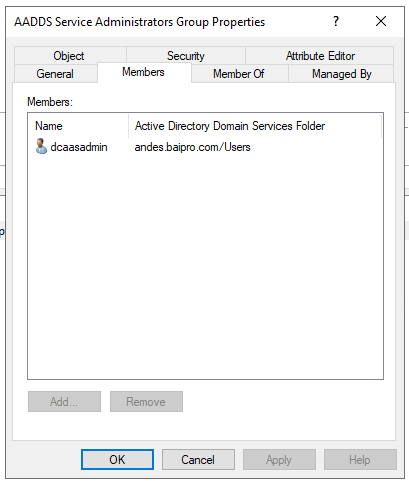This screenshot has height=483, width=409.
Task: Open the Attribute Editor tab
Action: pos(320,56)
